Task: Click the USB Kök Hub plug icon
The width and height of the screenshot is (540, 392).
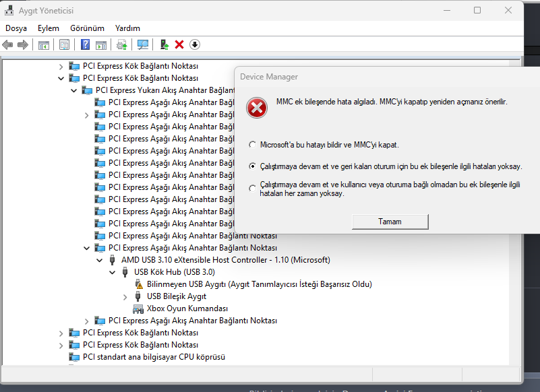Action: [125, 272]
